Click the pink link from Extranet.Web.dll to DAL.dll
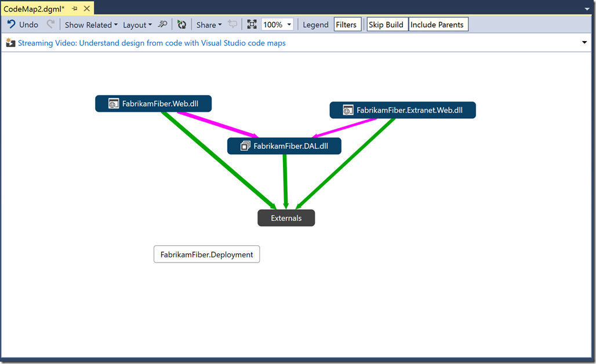 (x=345, y=128)
